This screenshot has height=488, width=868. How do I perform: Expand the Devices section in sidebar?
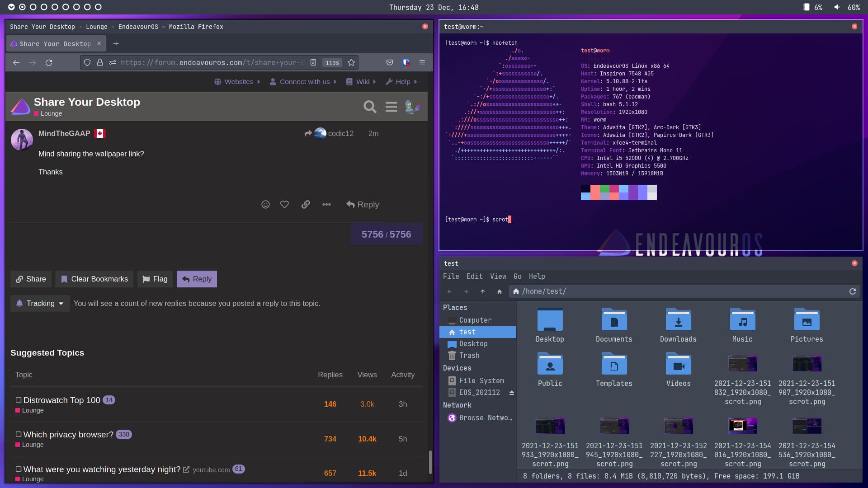coord(457,368)
